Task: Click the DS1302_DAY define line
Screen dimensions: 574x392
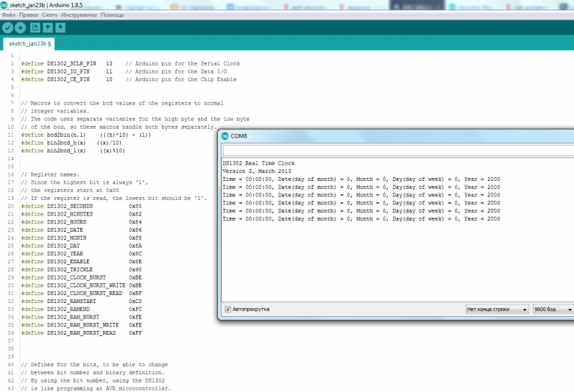Action: tap(81, 246)
